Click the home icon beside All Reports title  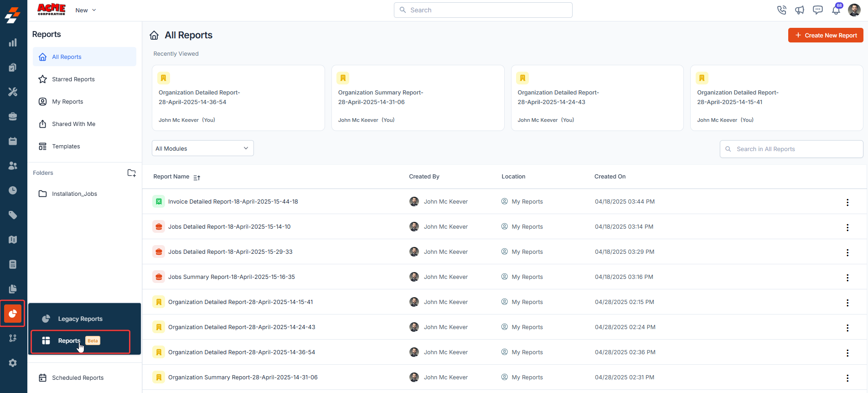coord(155,35)
